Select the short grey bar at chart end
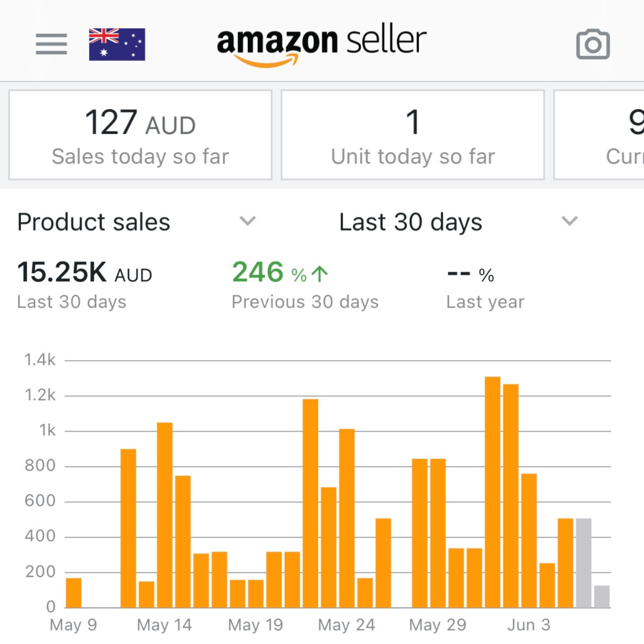644x644 pixels. [602, 597]
